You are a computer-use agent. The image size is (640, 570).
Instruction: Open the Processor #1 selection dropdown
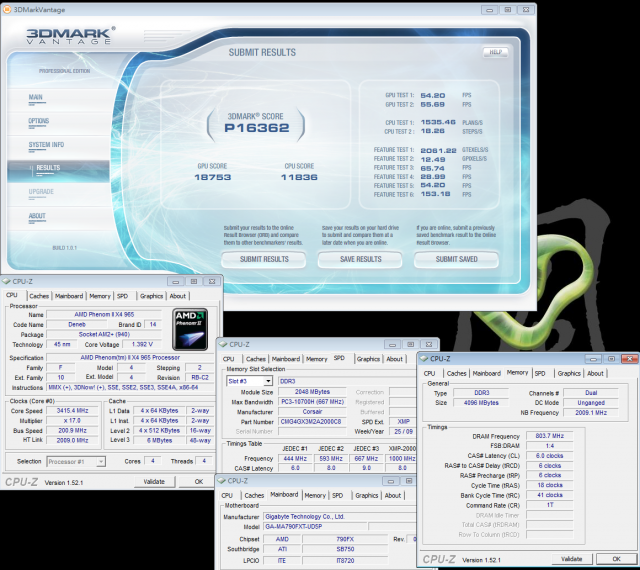[101, 461]
